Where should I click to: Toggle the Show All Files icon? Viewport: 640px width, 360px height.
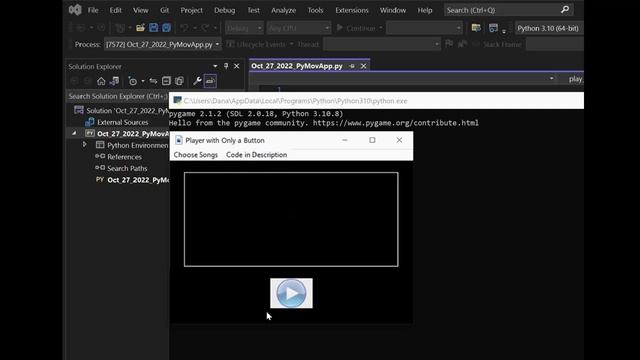coord(179,81)
